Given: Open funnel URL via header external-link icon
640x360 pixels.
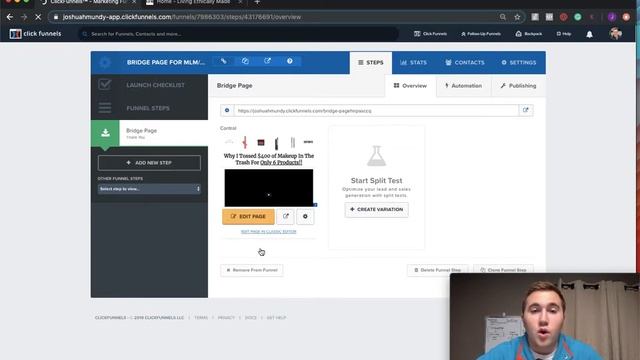Looking at the screenshot, I should (x=267, y=61).
